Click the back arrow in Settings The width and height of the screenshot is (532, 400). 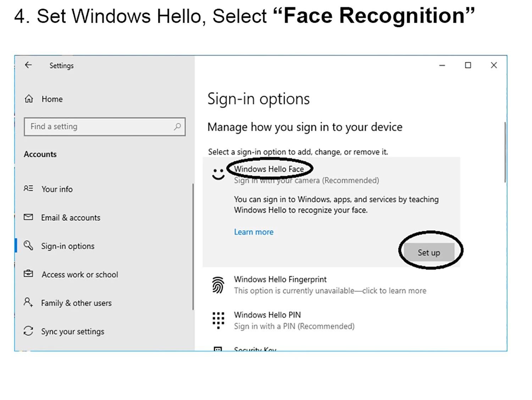28,65
